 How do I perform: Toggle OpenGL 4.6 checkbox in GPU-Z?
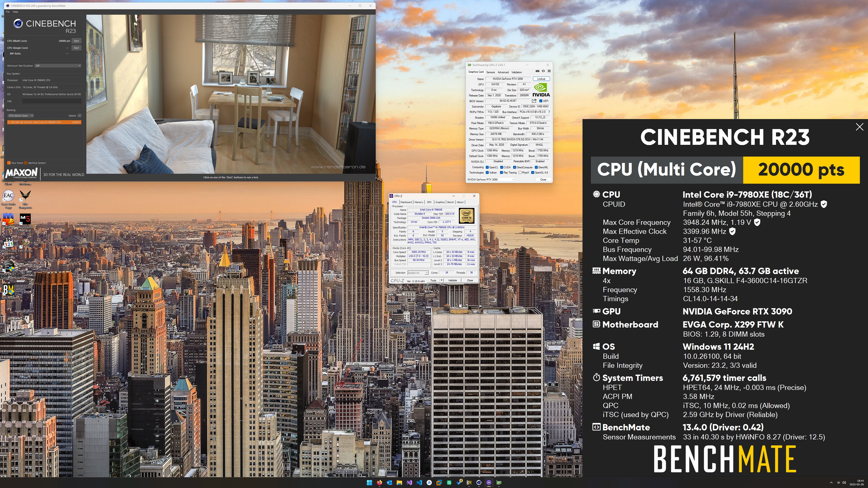tap(533, 173)
